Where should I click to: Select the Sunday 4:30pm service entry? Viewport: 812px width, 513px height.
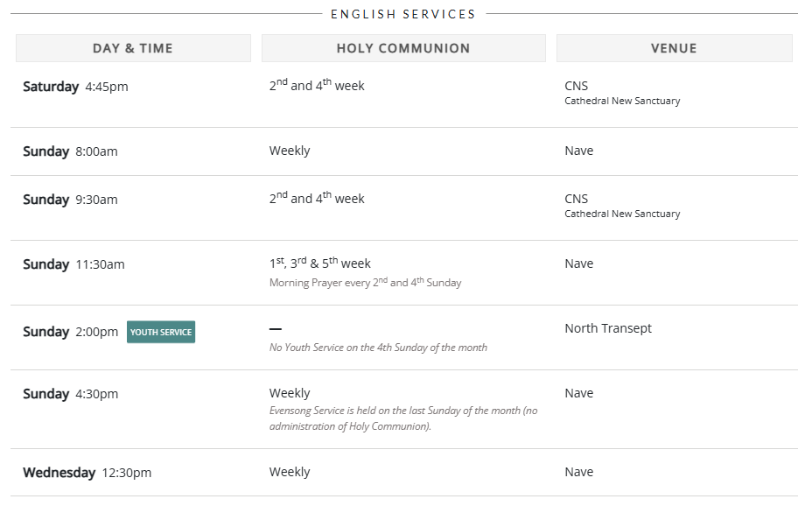coord(70,394)
